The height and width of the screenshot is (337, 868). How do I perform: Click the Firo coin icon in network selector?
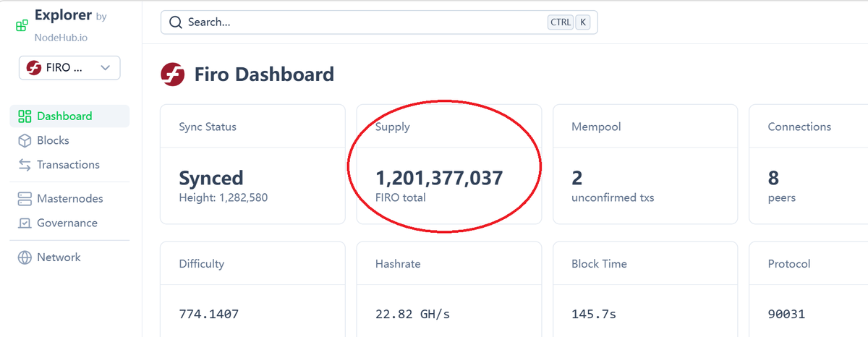coord(33,67)
